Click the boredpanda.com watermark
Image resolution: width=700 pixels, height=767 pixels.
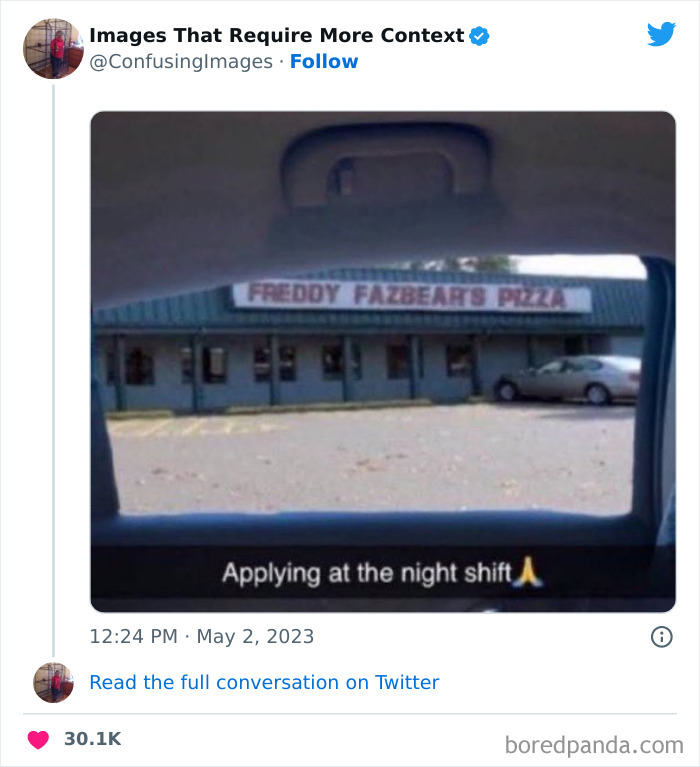(x=594, y=745)
